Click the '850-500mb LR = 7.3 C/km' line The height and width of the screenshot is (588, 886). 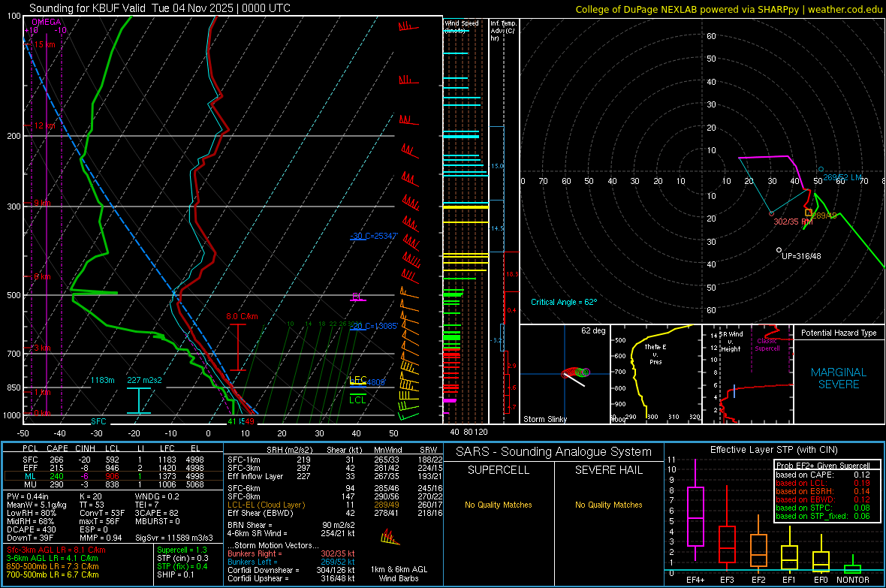(x=53, y=566)
